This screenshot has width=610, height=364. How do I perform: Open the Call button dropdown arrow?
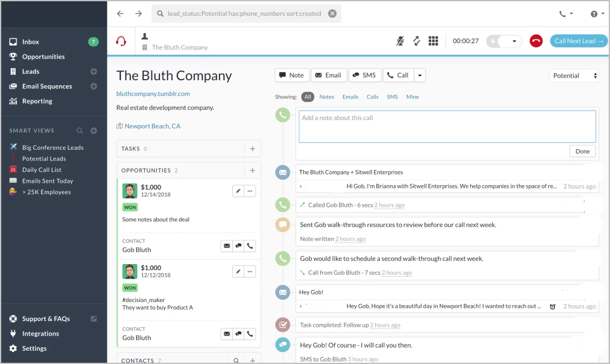click(x=420, y=75)
